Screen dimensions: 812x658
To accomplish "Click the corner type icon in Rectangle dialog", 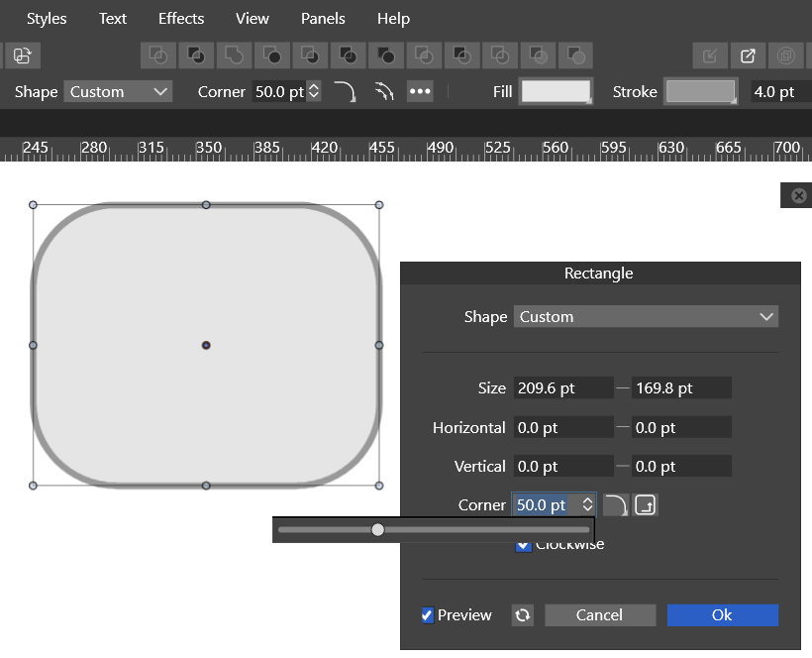I will pos(616,505).
